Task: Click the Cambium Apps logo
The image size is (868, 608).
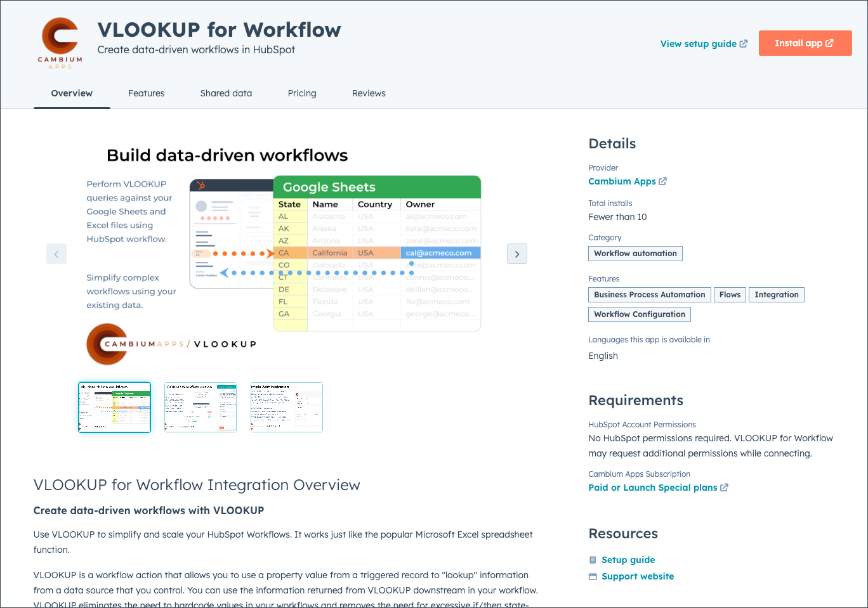Action: tap(60, 43)
